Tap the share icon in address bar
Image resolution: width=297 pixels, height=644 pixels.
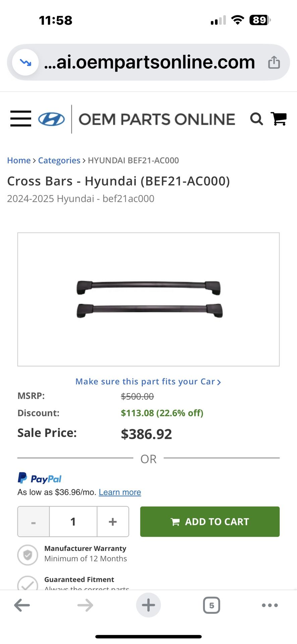[x=274, y=62]
